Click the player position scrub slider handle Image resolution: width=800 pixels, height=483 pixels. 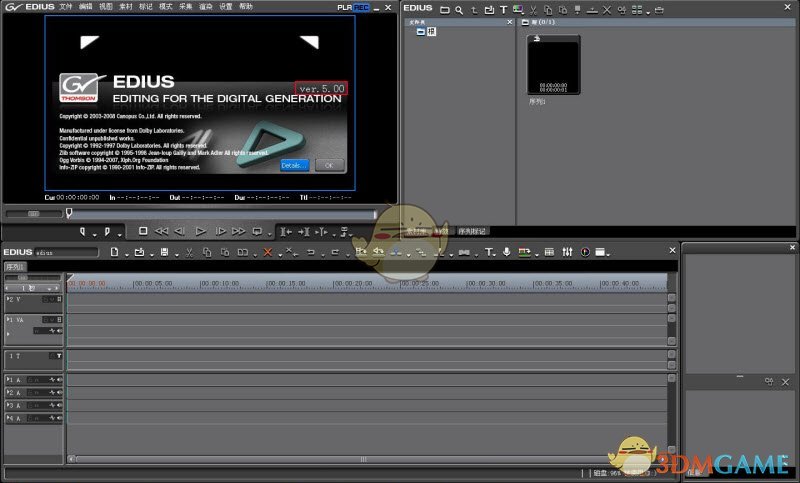click(x=69, y=213)
